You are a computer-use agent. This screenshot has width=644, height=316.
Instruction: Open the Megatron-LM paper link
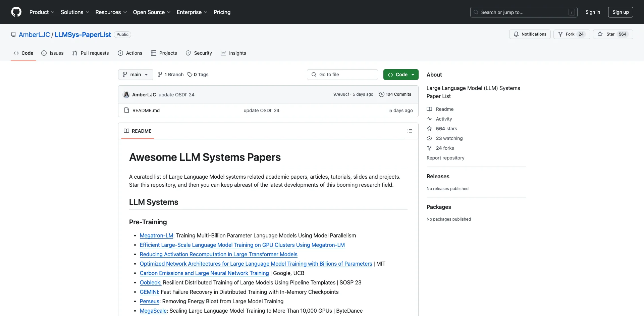tap(156, 236)
